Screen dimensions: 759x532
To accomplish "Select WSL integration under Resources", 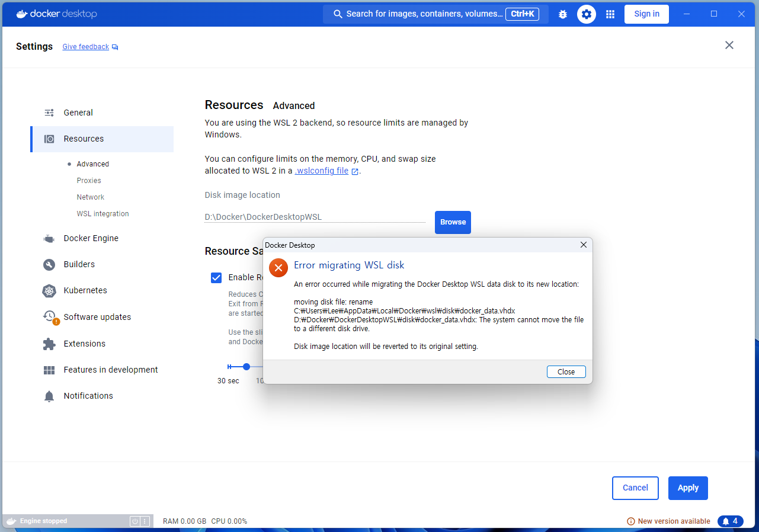I will 103,214.
